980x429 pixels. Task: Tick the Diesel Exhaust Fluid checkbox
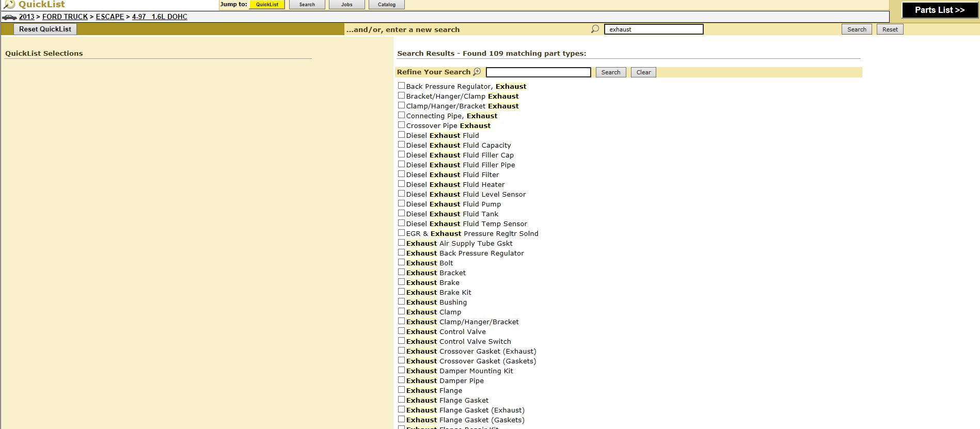click(x=401, y=135)
